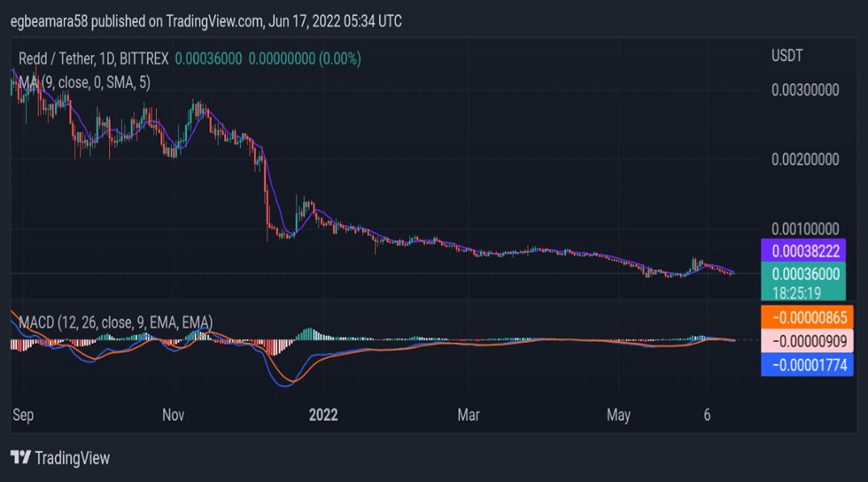The width and height of the screenshot is (868, 482).
Task: Click the pink histogram tag -0.00000909
Action: pos(806,340)
